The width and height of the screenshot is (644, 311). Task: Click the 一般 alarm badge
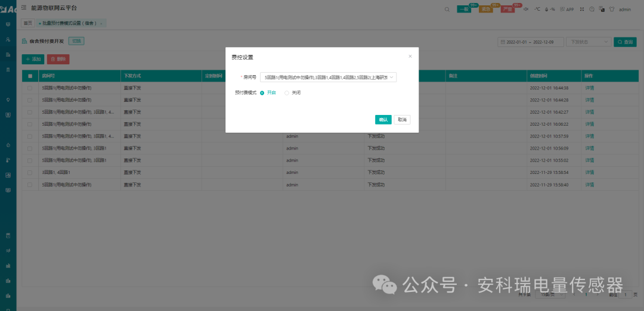pyautogui.click(x=464, y=10)
